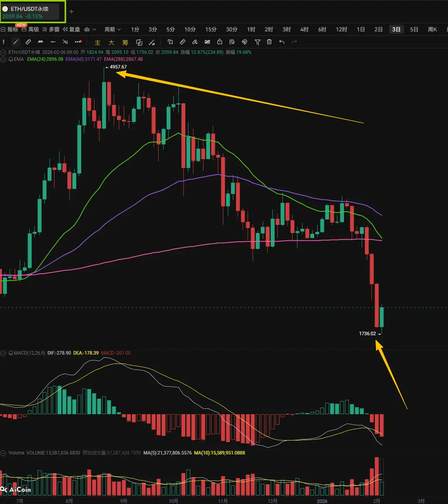Select the parallel channel drawing tool
The width and height of the screenshot is (448, 504).
(41, 42)
